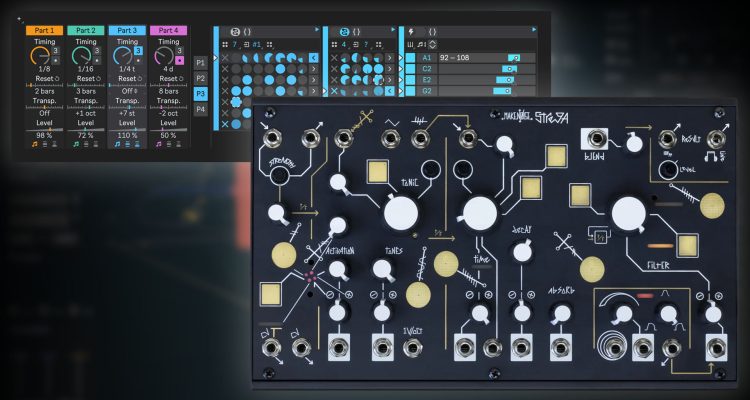Click the Blend input jack on the Strega
Image resolution: width=750 pixels, height=400 pixels.
click(596, 139)
